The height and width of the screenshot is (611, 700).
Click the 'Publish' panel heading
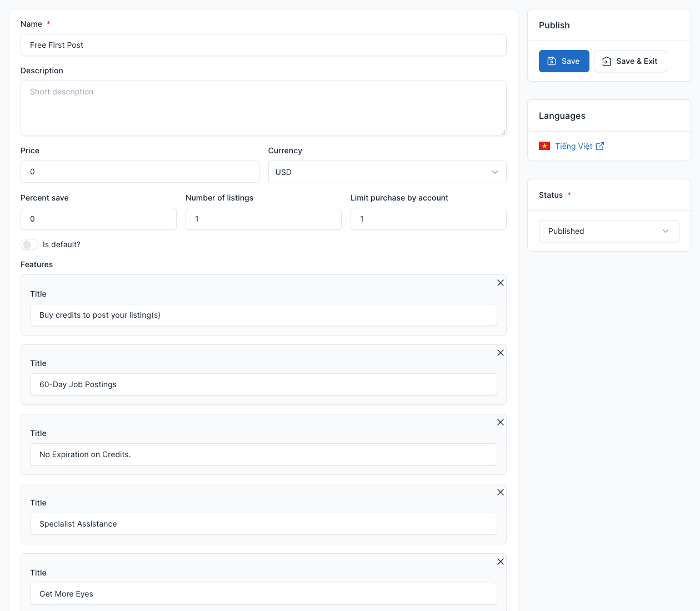point(554,25)
